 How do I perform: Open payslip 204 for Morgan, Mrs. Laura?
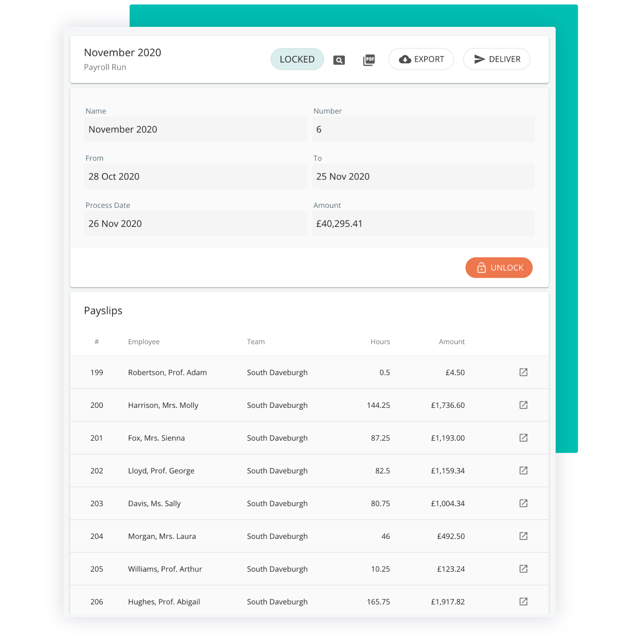point(523,536)
